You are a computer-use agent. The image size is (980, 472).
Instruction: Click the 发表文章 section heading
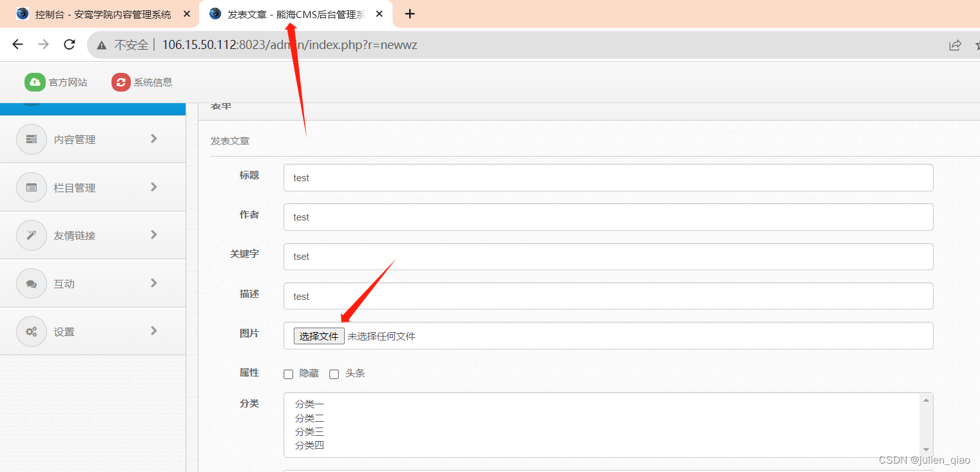click(230, 141)
